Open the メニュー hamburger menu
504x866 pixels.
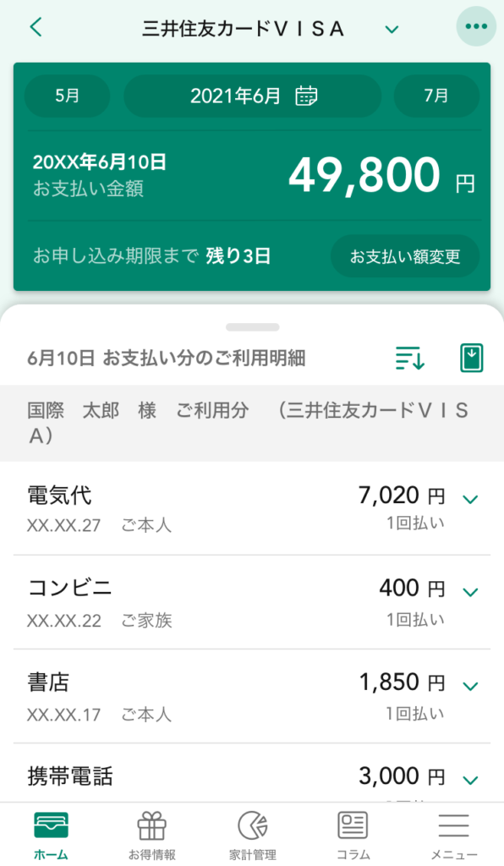click(453, 836)
